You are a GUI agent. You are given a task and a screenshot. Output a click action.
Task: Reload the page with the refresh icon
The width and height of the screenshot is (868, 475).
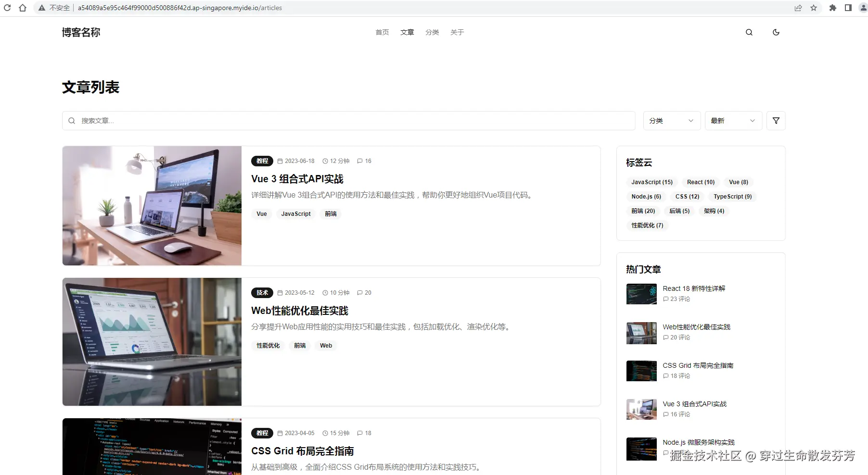pos(7,8)
